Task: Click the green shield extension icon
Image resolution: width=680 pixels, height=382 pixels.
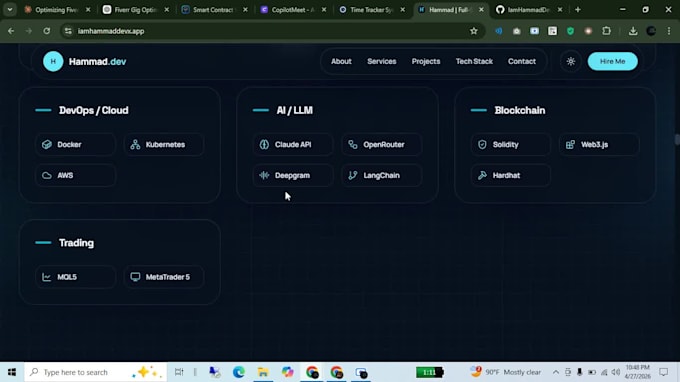Action: (570, 31)
